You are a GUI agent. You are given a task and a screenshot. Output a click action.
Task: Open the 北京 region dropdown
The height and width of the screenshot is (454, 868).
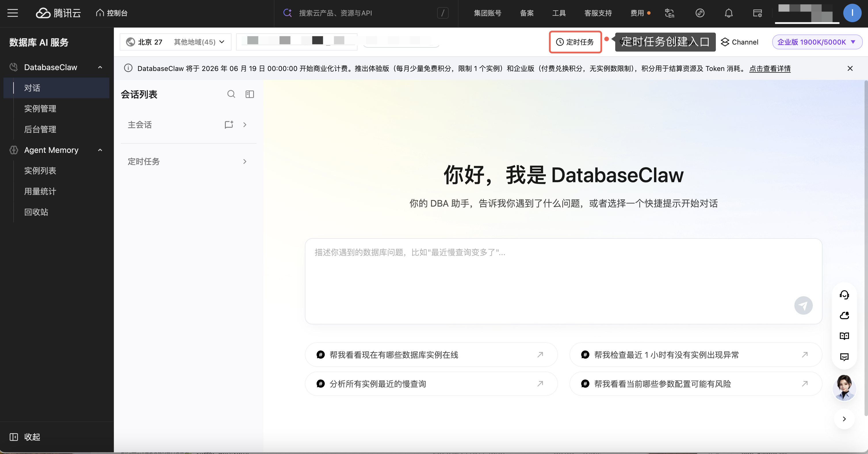(x=175, y=42)
